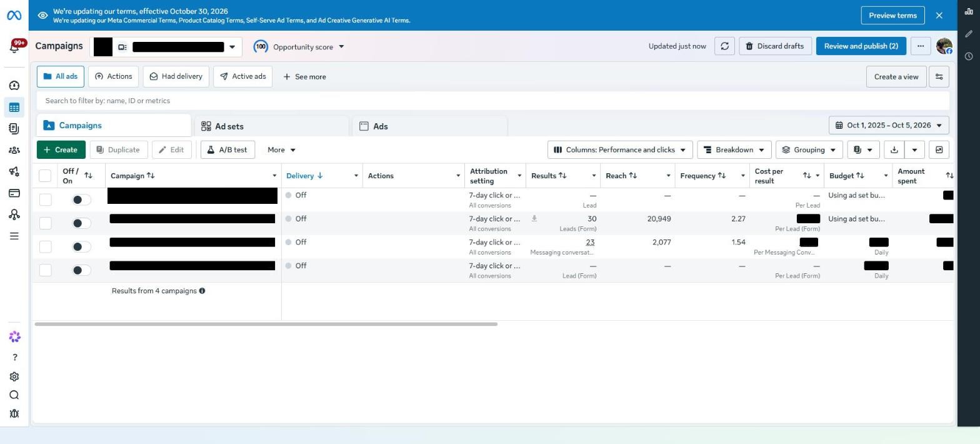
Task: Tick the select-all campaigns checkbox
Action: coord(45,176)
